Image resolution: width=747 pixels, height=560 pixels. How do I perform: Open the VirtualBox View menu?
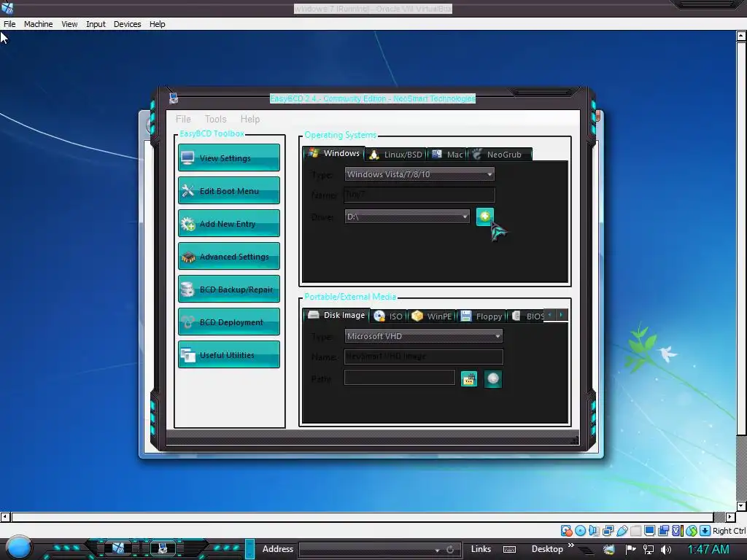[x=69, y=24]
